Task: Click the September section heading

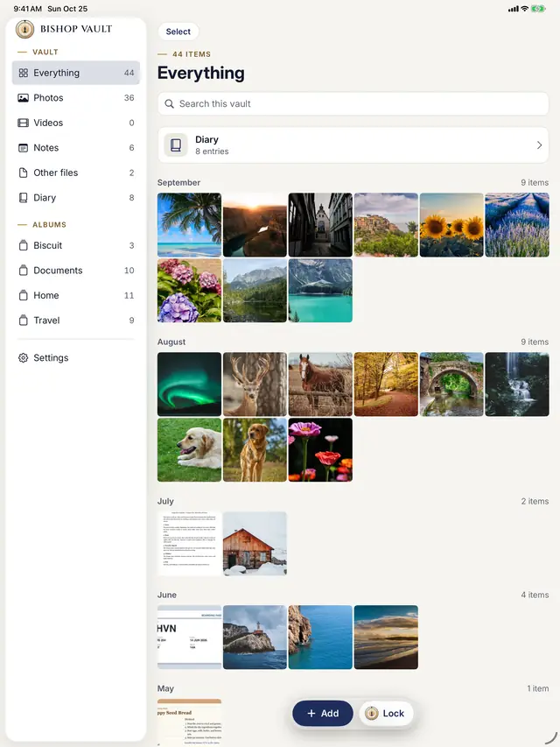Action: click(178, 182)
